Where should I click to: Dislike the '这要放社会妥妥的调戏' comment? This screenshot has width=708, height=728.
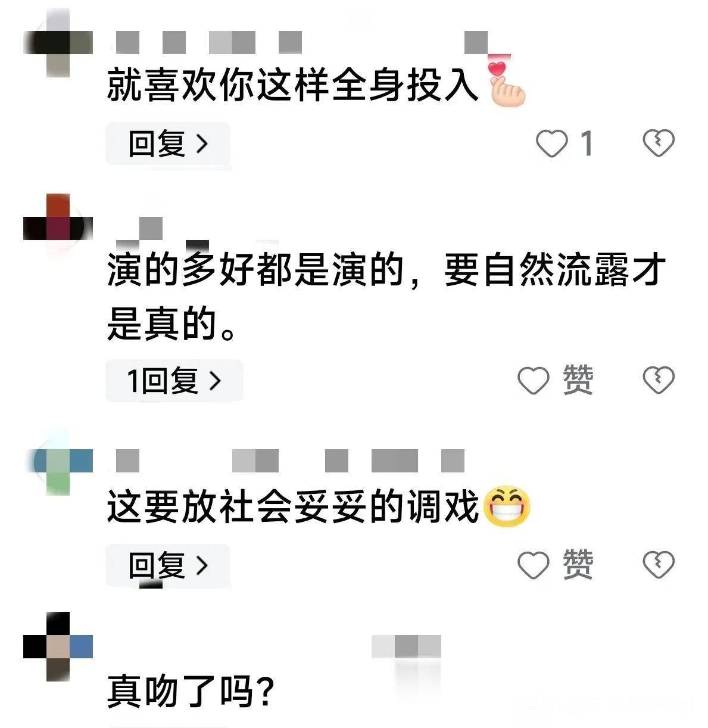point(659,565)
